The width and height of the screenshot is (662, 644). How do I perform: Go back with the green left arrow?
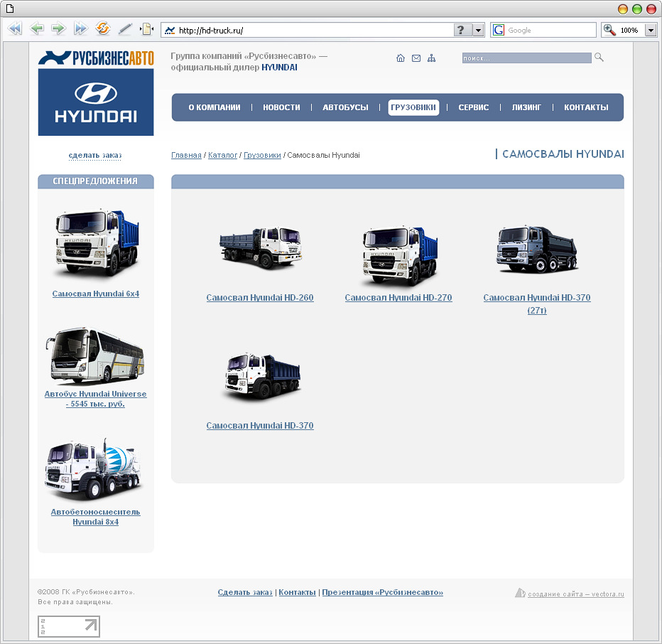click(x=37, y=28)
